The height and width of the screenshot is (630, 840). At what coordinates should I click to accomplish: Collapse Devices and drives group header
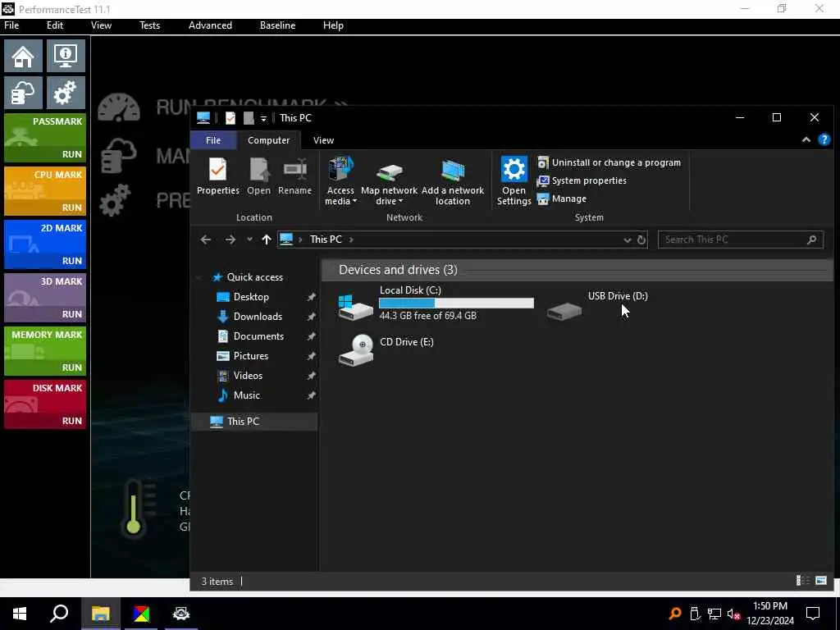[398, 270]
